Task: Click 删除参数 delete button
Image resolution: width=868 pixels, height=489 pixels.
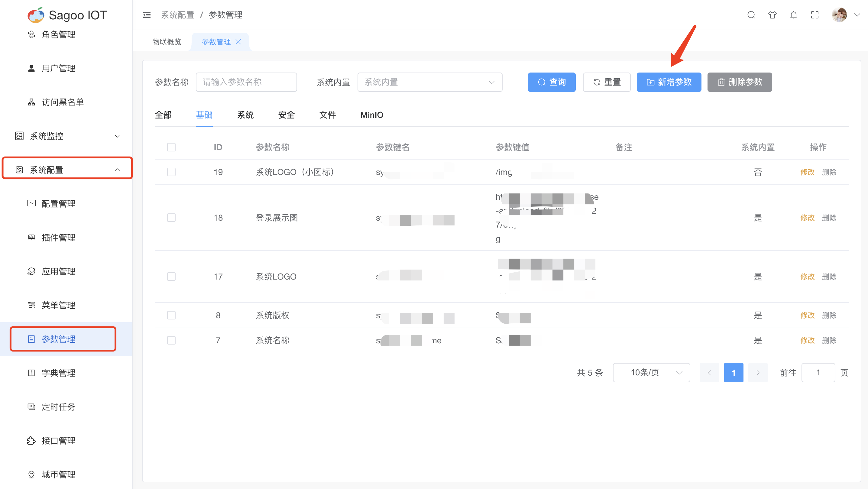Action: click(740, 82)
